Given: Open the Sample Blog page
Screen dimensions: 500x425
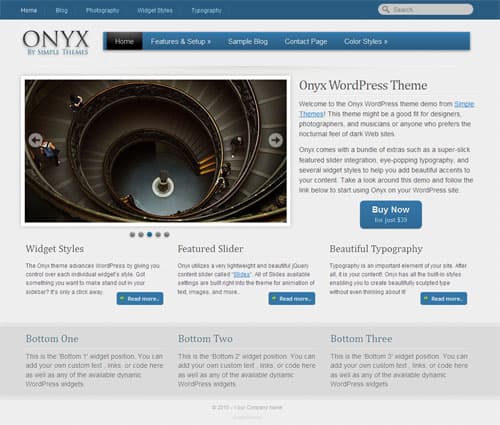Looking at the screenshot, I should (x=248, y=41).
